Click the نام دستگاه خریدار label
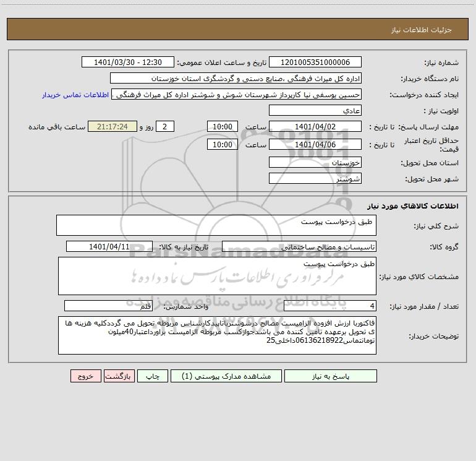The image size is (476, 461). point(430,79)
